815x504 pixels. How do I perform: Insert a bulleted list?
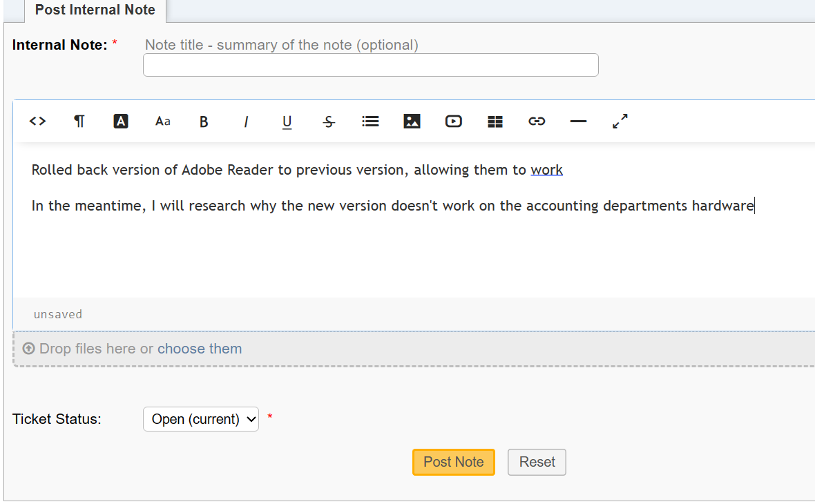[x=370, y=121]
